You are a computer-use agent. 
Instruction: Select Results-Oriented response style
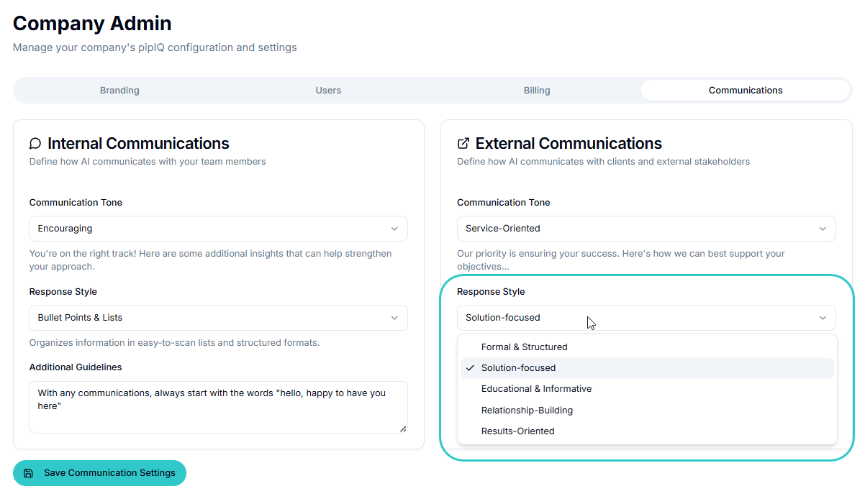click(x=518, y=431)
